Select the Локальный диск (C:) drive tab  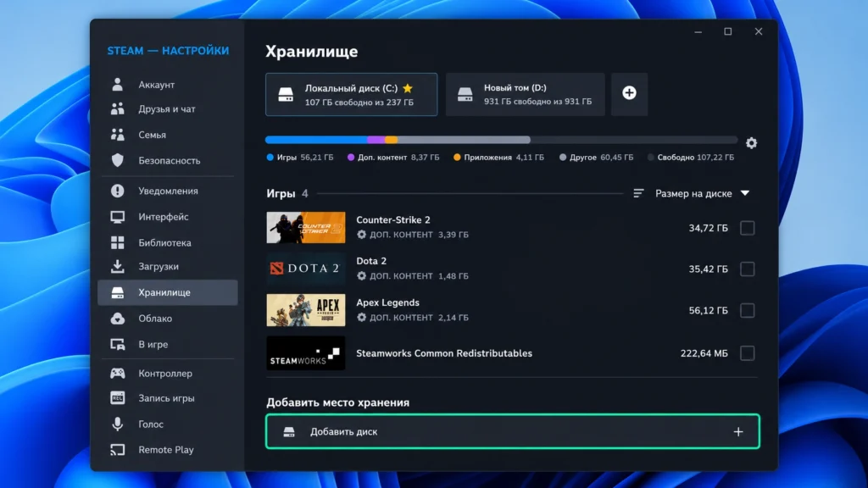coord(351,95)
